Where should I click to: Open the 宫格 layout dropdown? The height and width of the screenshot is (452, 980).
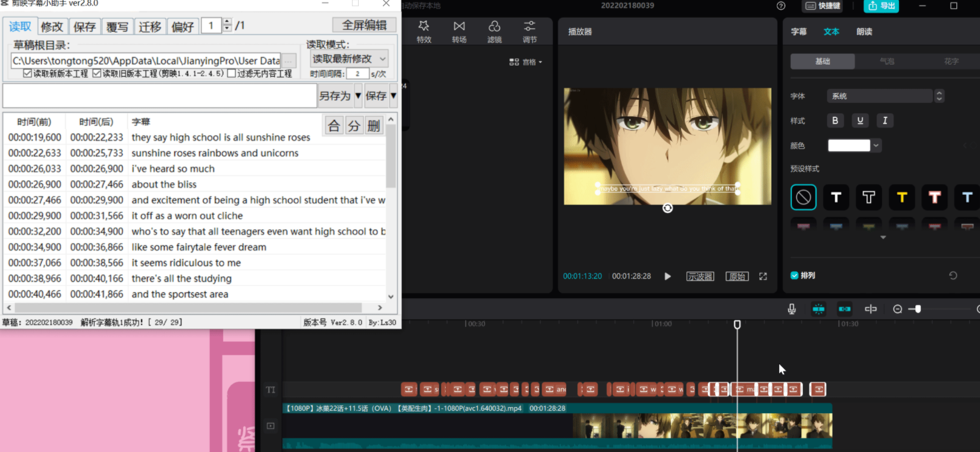pos(526,62)
